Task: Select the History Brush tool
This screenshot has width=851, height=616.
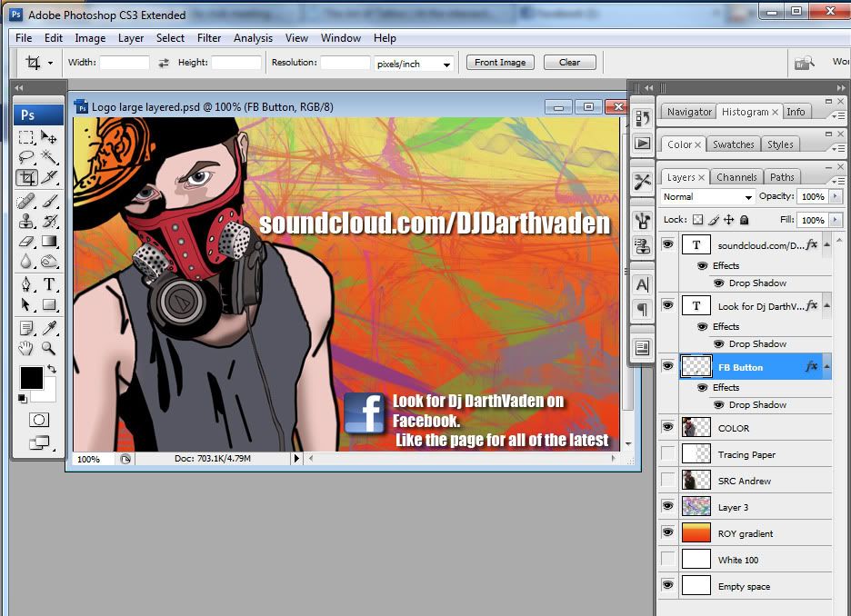Action: click(x=49, y=222)
